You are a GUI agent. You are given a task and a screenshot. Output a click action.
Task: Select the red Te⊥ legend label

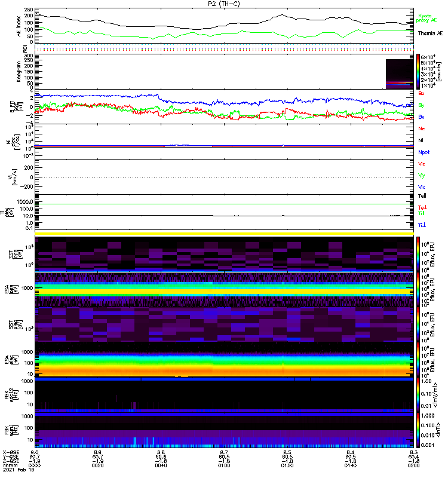click(x=422, y=207)
